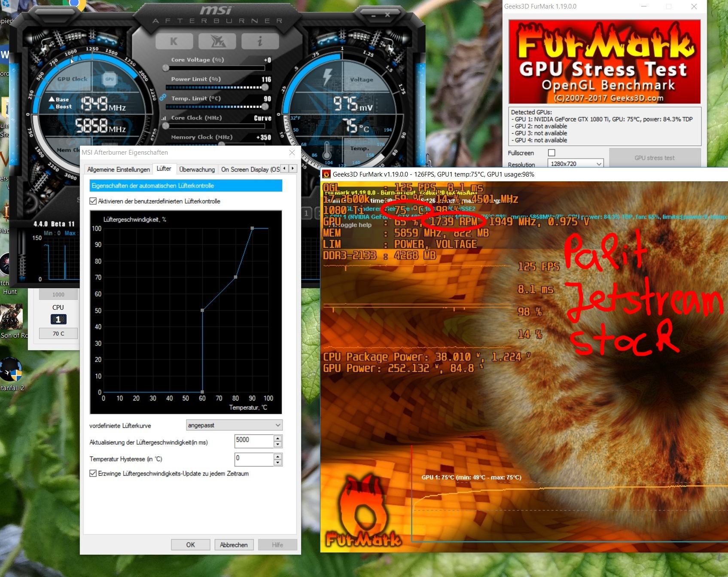728x577 pixels.
Task: Start the GPU stress test button
Action: (x=655, y=158)
